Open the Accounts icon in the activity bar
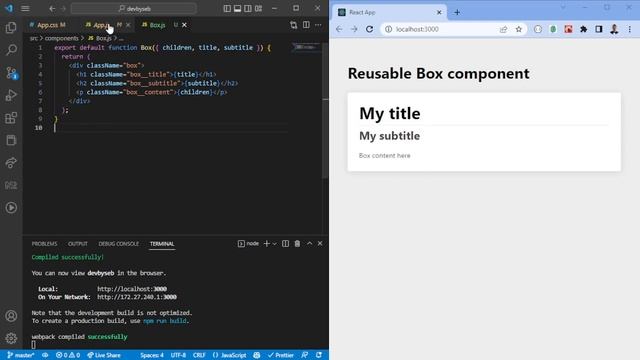 pyautogui.click(x=11, y=316)
